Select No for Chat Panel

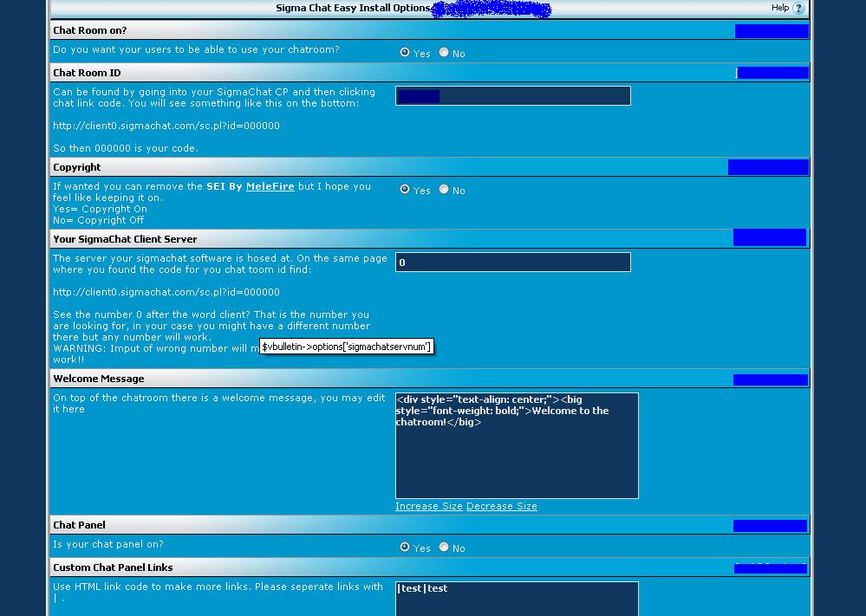coord(444,548)
